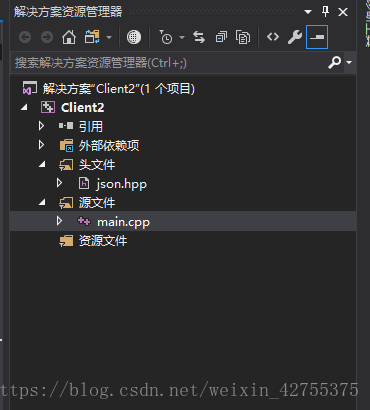This screenshot has height=410, width=370.
Task: Expand the main.cpp file node
Action: pos(59,221)
